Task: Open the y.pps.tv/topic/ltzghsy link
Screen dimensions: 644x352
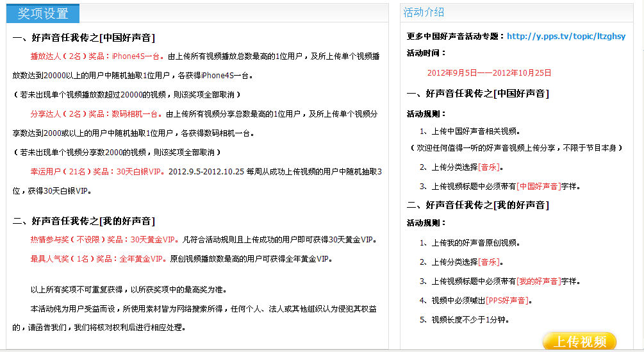Action: click(x=566, y=36)
